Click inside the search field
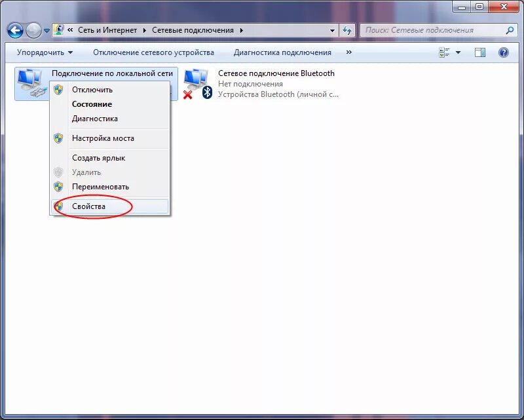The width and height of the screenshot is (524, 420). click(x=426, y=29)
